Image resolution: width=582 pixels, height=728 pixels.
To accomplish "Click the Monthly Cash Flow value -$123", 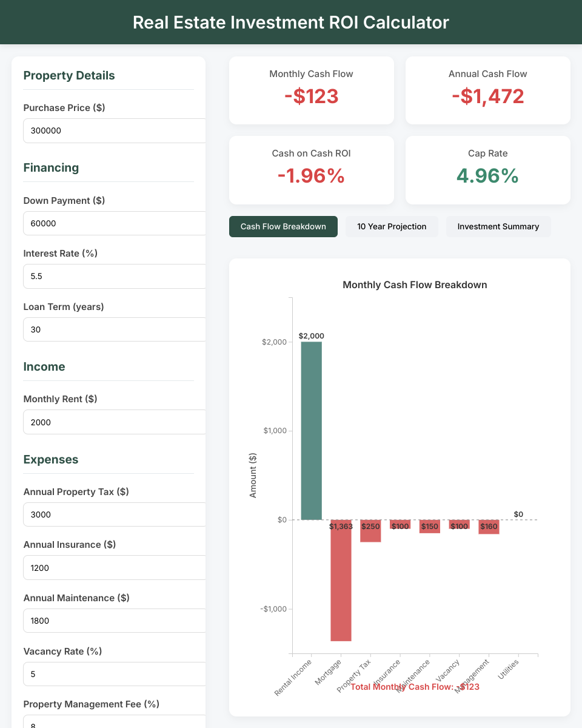I will click(312, 96).
